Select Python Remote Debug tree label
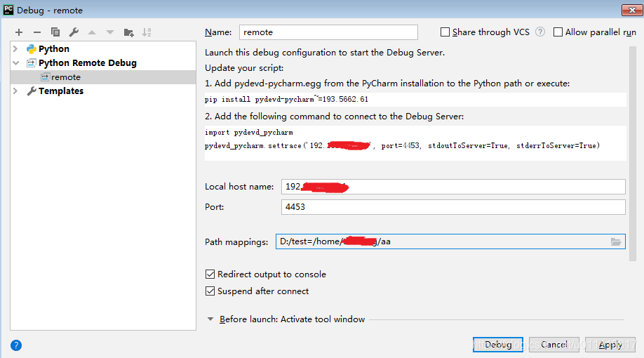 pyautogui.click(x=88, y=63)
